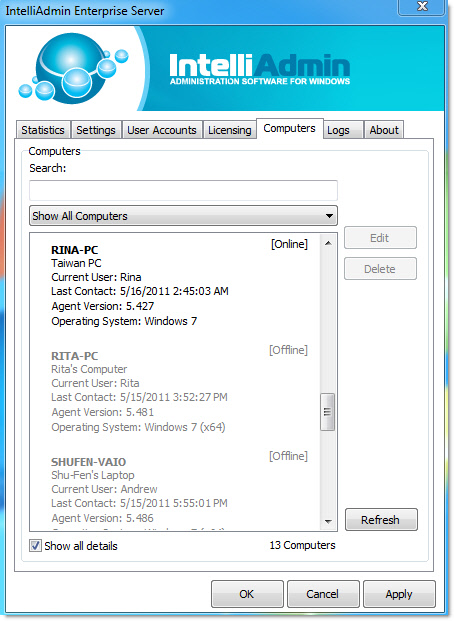
Task: Click Shu-Fen's Laptop description
Action: point(93,475)
